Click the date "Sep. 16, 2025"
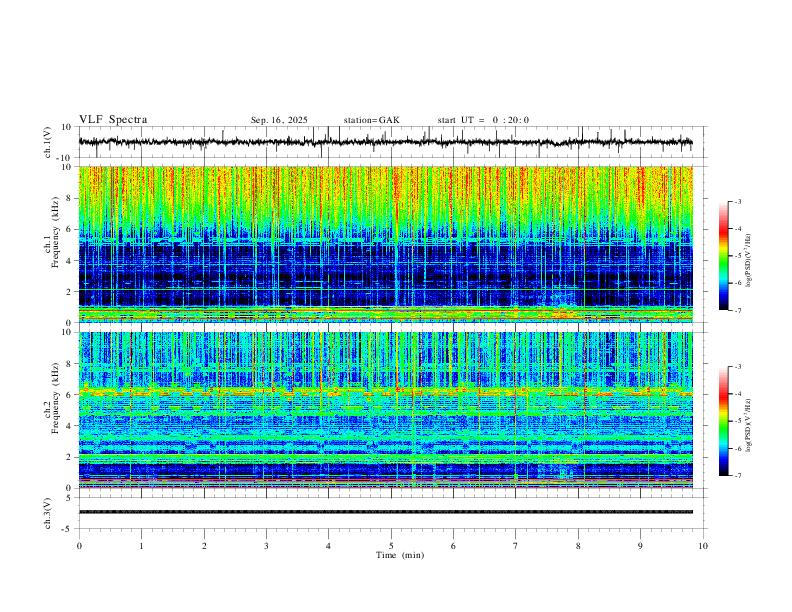 pyautogui.click(x=279, y=120)
